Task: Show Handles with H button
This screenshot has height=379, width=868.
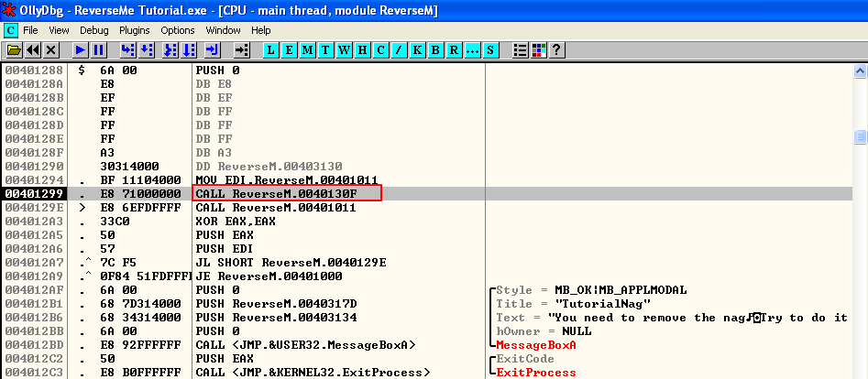Action: click(x=362, y=50)
